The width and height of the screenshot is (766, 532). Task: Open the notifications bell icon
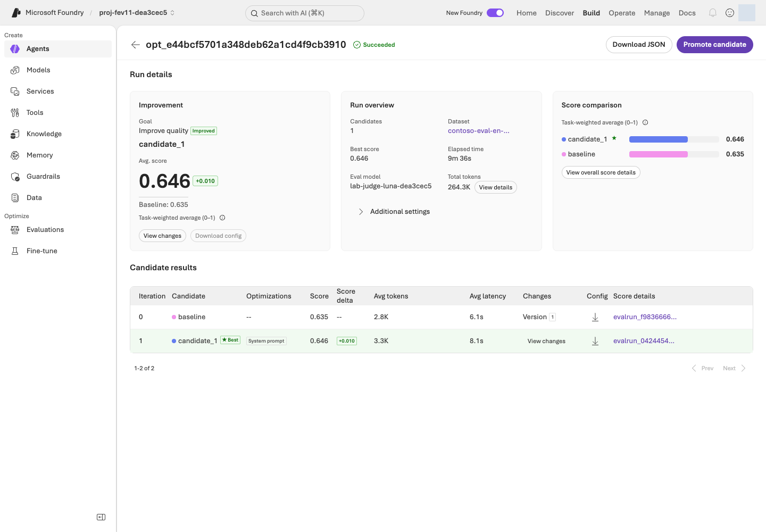(x=713, y=13)
